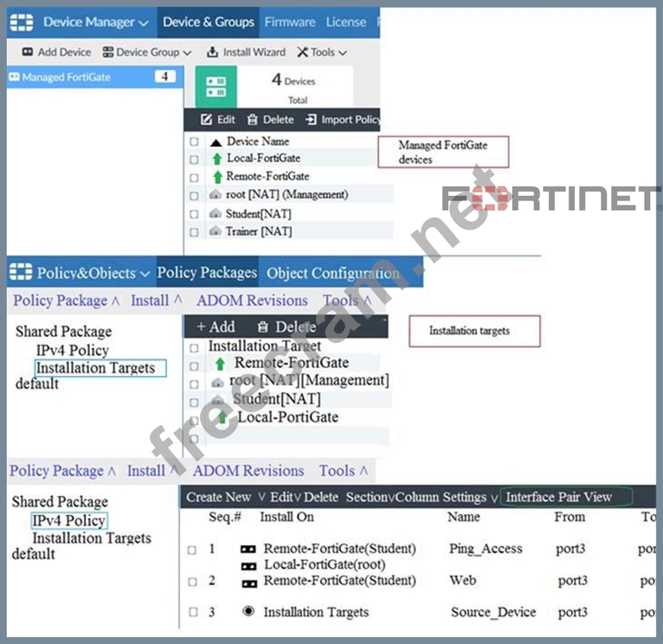Tick the checkbox for policy sequence 2 Web
Screen dimensions: 663x644
(193, 582)
